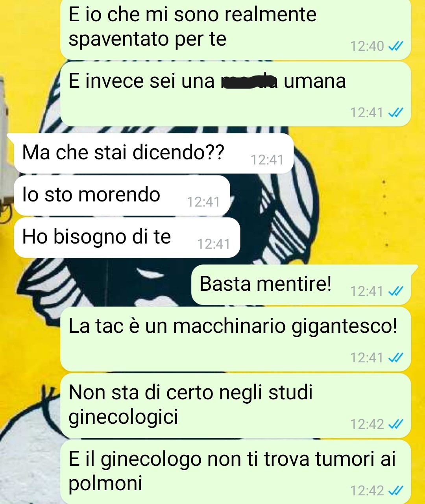This screenshot has height=504, width=425.
Task: Select the 'Ho bisogno di te' message
Action: 127,238
